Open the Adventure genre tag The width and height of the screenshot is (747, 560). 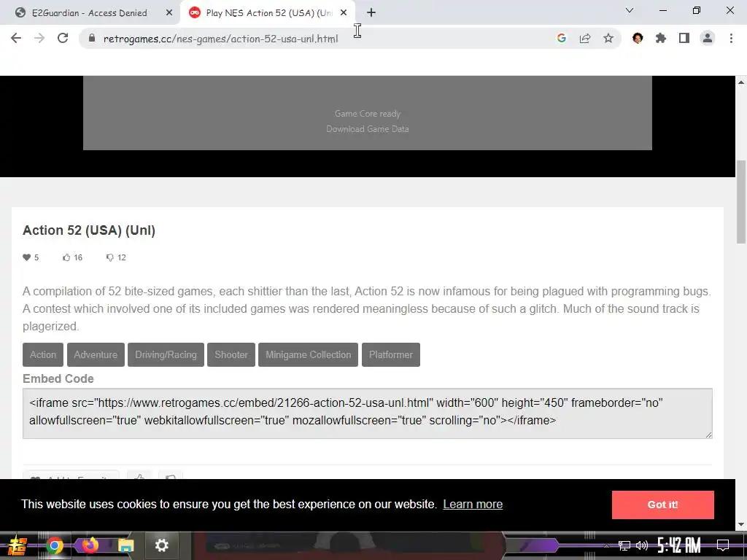(96, 355)
